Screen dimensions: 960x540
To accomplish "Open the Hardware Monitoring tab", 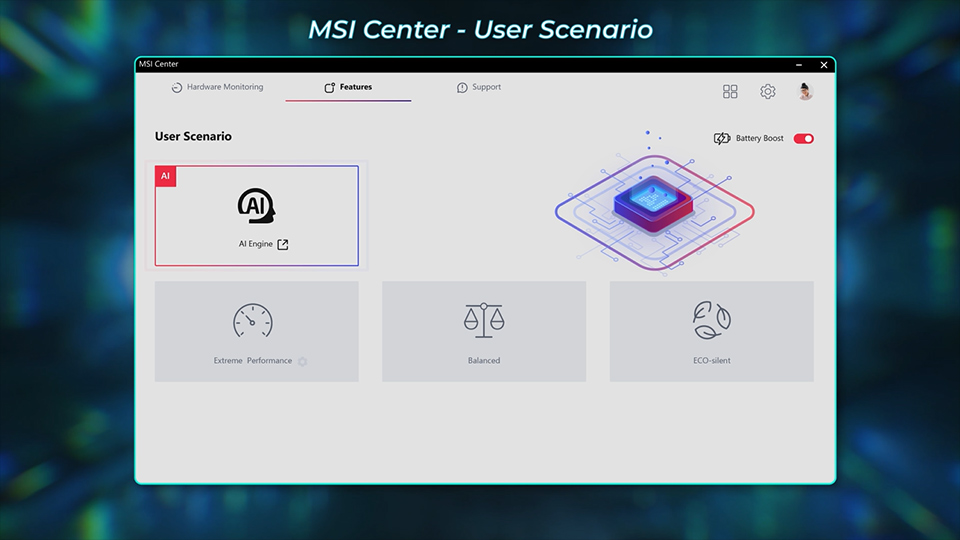I will (x=217, y=87).
